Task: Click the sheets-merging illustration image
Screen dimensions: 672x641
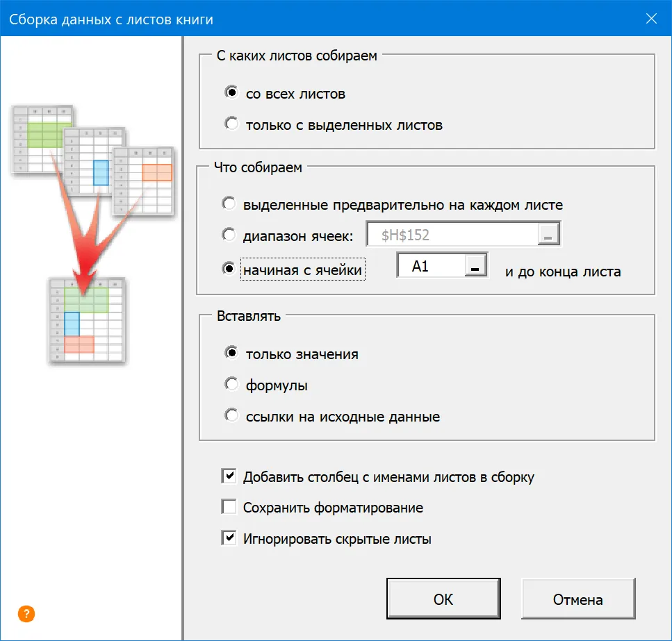Action: (92, 235)
